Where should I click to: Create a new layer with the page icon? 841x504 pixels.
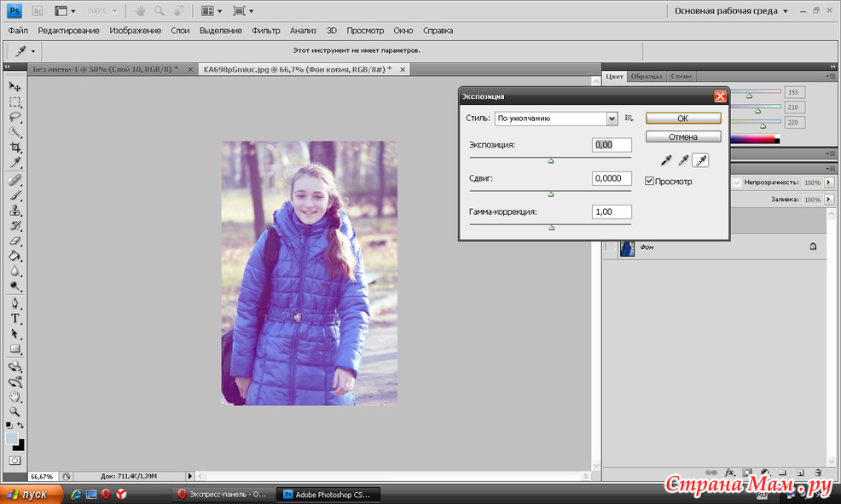[x=800, y=472]
